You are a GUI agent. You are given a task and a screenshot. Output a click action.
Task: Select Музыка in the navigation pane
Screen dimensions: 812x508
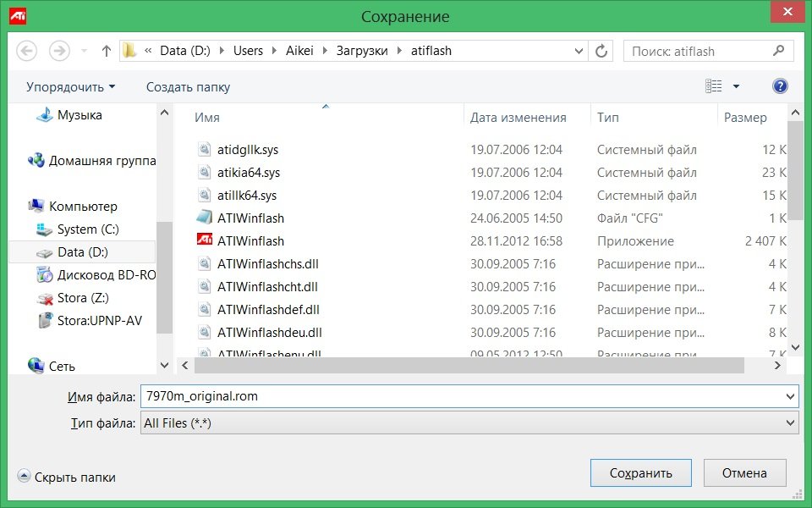pyautogui.click(x=80, y=115)
